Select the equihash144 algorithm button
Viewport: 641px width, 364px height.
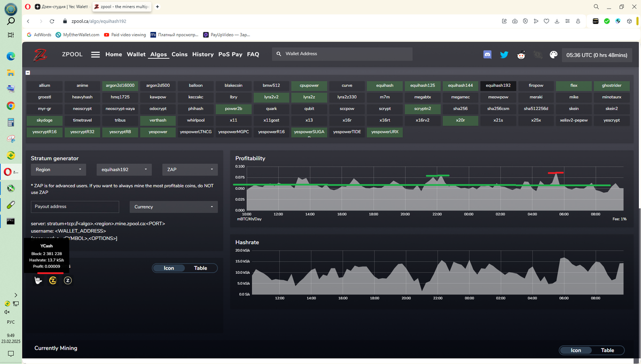tap(460, 85)
